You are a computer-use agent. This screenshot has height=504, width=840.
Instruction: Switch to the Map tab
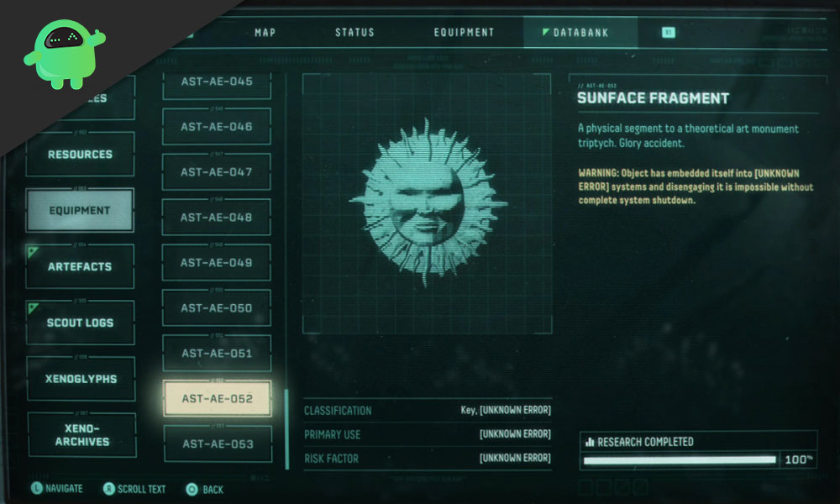265,33
